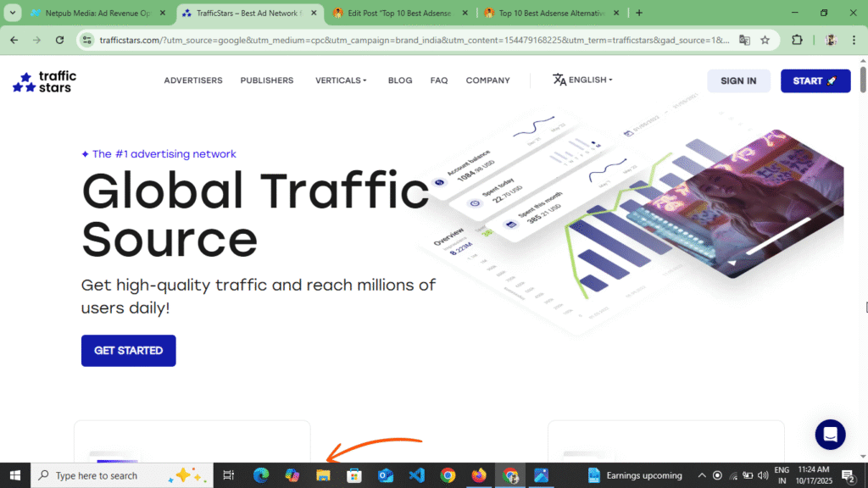Click the SIGN IN button
The image size is (868, 488).
(x=738, y=80)
